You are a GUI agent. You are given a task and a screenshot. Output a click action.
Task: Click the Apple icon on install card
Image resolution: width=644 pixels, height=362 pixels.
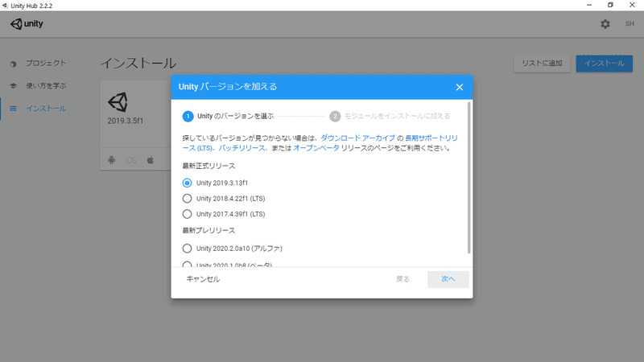151,160
